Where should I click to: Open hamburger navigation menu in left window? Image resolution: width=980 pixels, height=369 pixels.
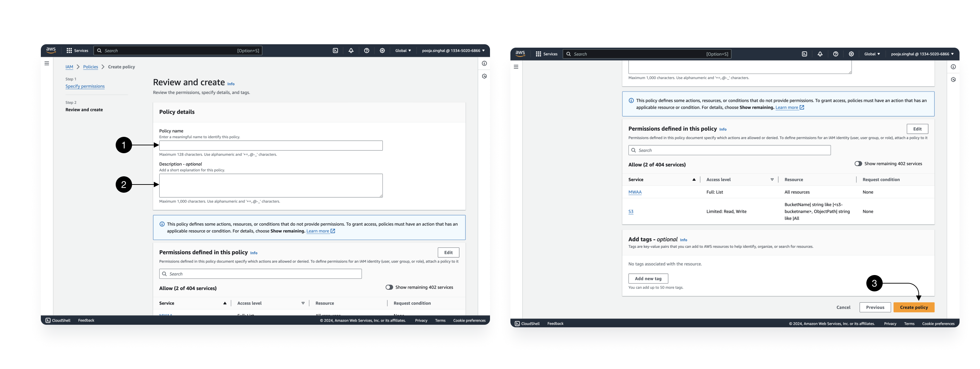(x=47, y=64)
